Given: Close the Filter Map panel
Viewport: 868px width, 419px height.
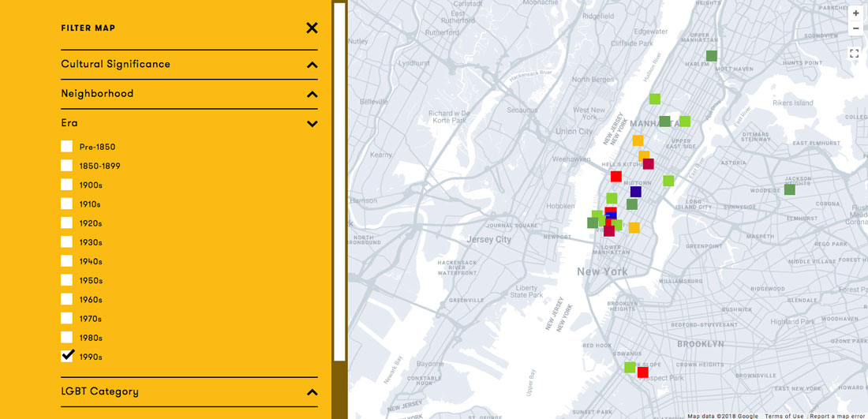Looking at the screenshot, I should pyautogui.click(x=312, y=28).
